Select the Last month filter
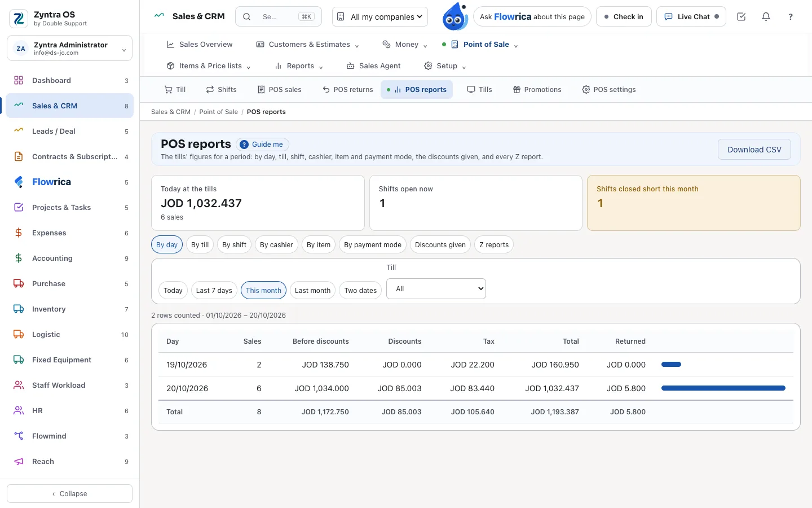This screenshot has height=508, width=812. pyautogui.click(x=312, y=290)
